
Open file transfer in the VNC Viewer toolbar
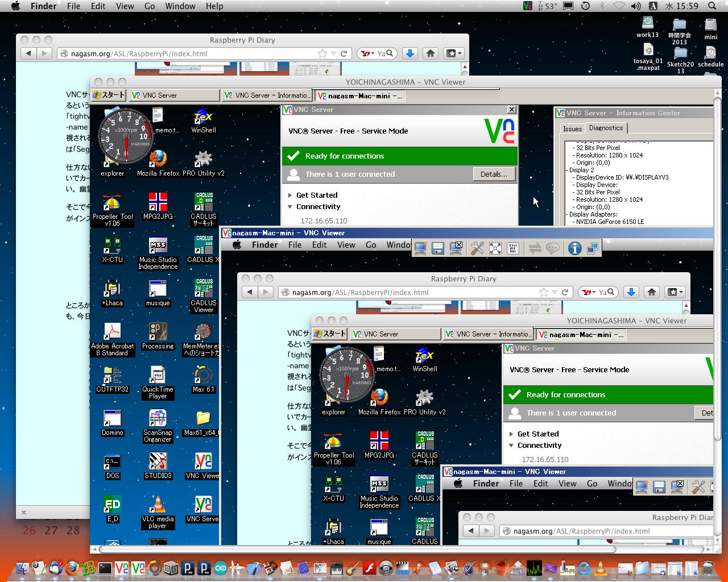point(535,248)
